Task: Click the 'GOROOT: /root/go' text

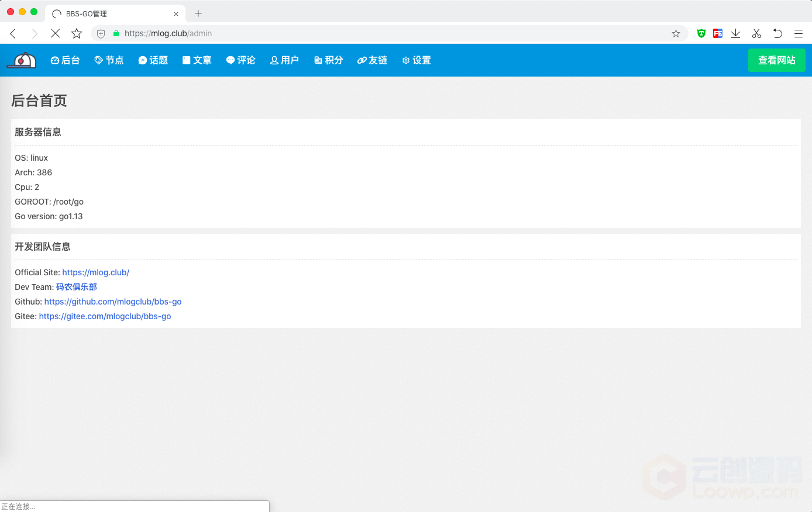Action: coord(49,202)
